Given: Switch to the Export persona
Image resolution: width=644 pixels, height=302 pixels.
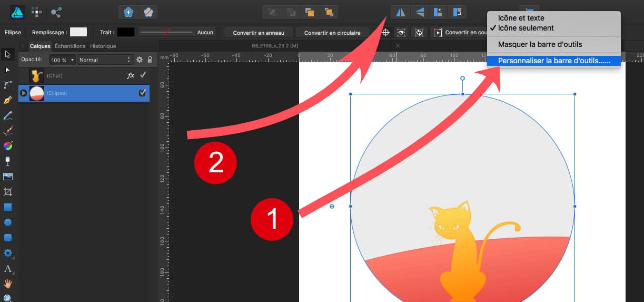Looking at the screenshot, I should click(x=56, y=12).
